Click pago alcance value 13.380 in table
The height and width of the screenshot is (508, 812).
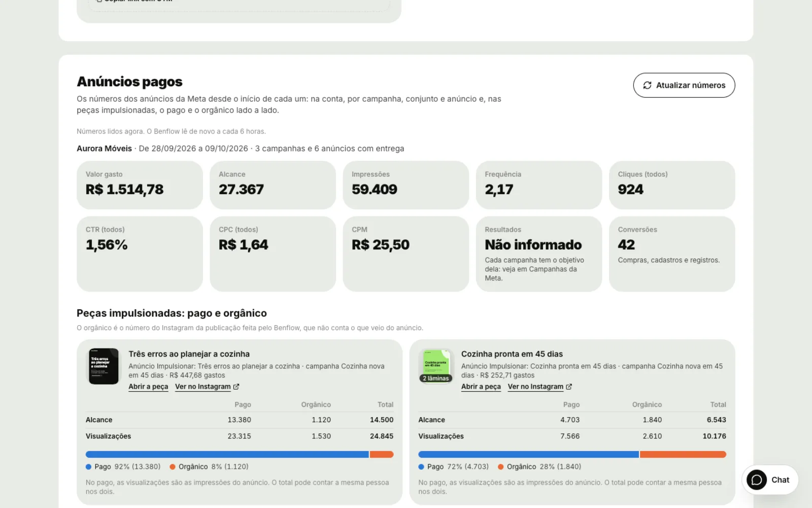(239, 420)
